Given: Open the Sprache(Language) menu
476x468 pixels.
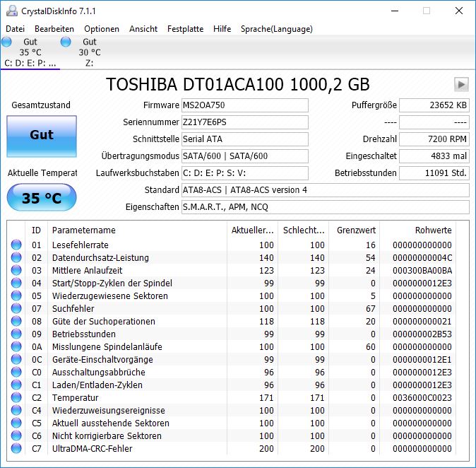Looking at the screenshot, I should (x=277, y=29).
